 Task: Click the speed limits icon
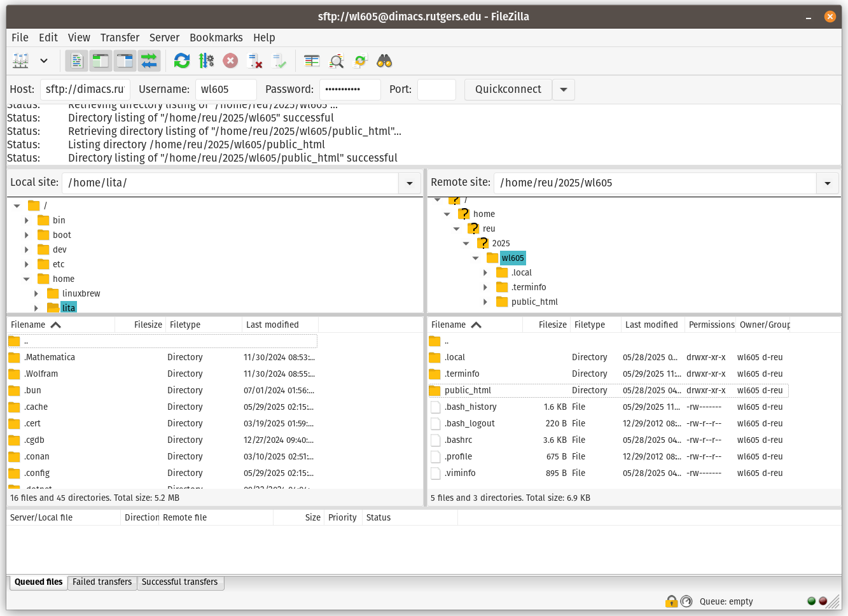point(686,601)
